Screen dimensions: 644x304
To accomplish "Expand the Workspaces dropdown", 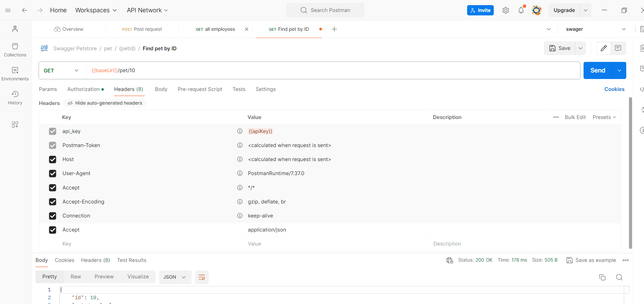I will [x=96, y=10].
